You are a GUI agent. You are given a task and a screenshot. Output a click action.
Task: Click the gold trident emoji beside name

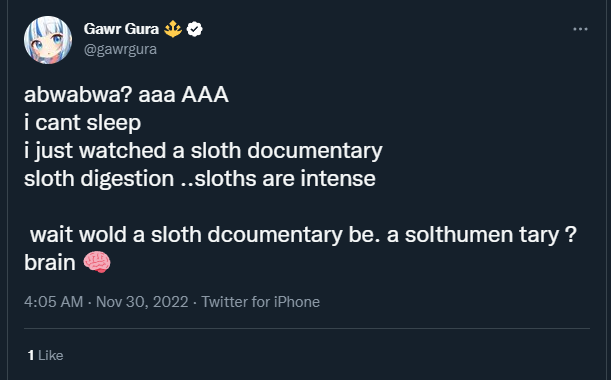(x=173, y=29)
